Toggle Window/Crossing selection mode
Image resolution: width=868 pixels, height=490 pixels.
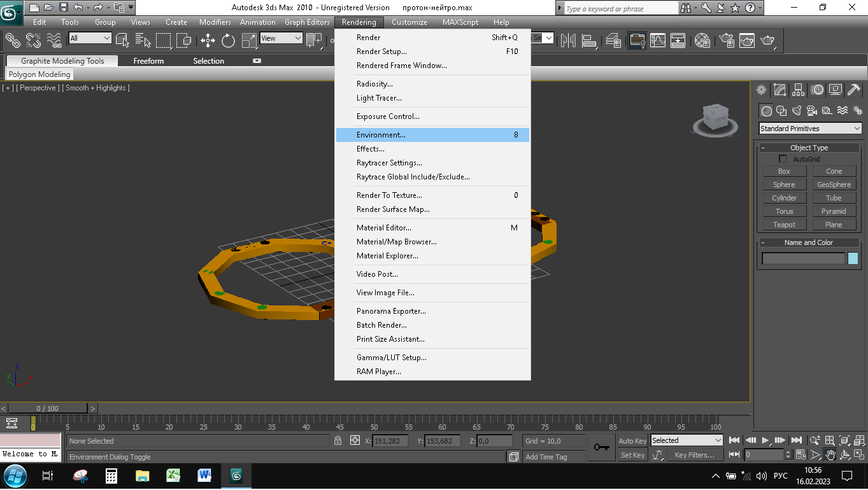point(184,40)
